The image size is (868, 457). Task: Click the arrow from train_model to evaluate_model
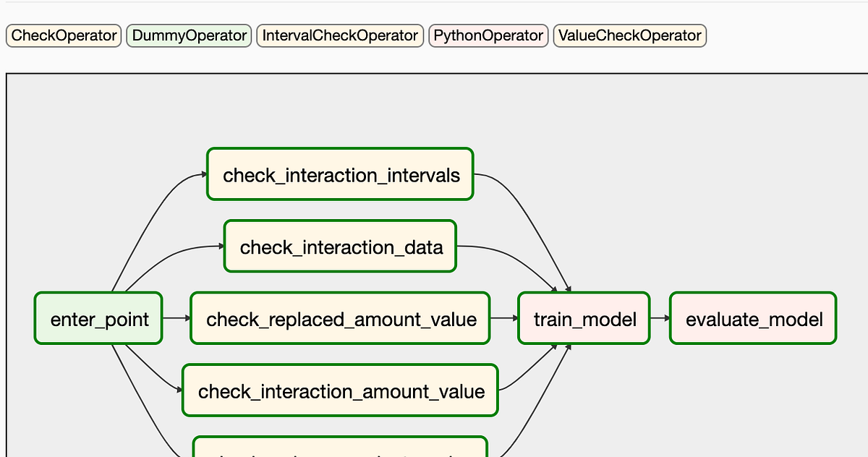[660, 317]
